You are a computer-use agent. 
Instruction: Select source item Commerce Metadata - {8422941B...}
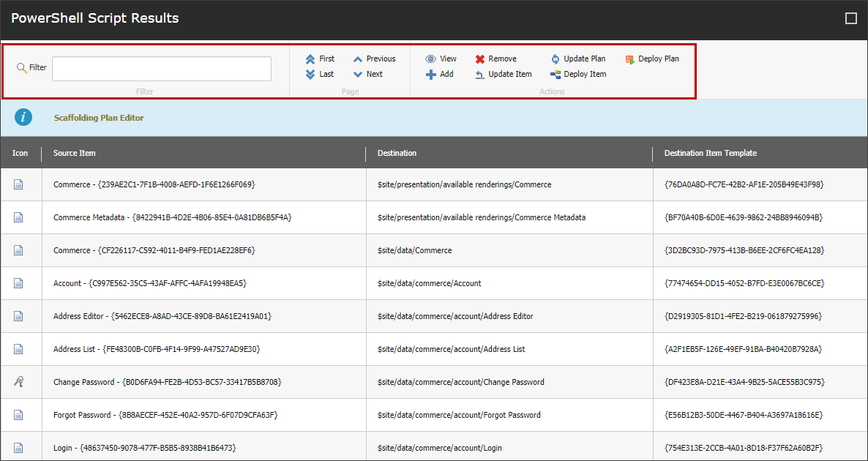tap(172, 217)
